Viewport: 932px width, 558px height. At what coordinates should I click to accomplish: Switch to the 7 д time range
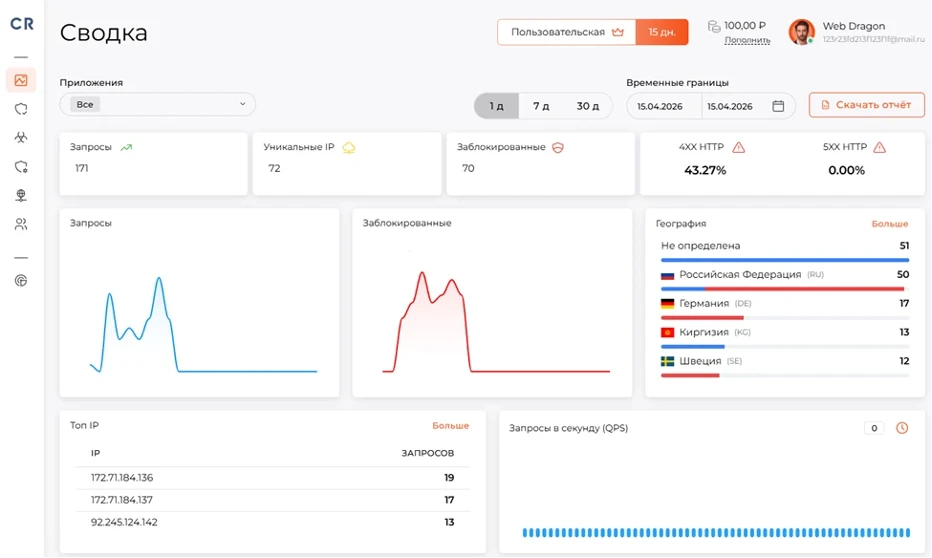point(541,106)
